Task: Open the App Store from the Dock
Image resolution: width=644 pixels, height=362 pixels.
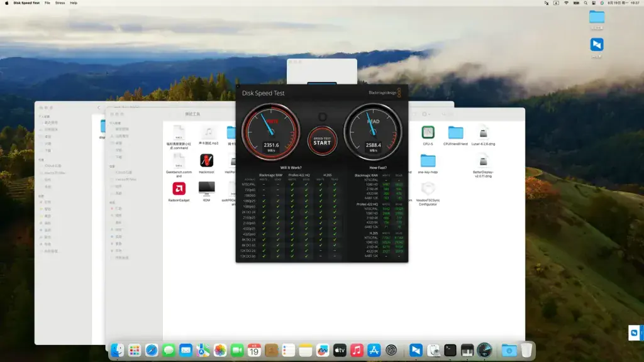Action: tap(374, 350)
